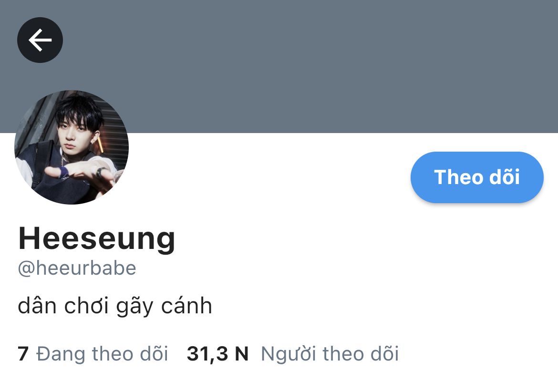Open the circular profile avatar photo
Screen dimensions: 558x392
coord(72,147)
